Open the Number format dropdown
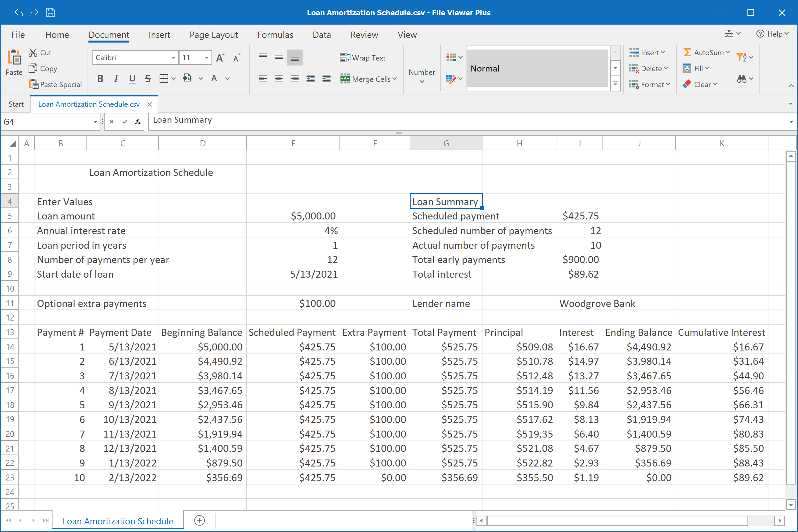 click(x=421, y=76)
